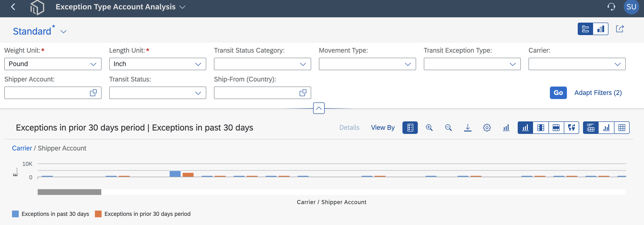Open chart settings gear
This screenshot has width=644, height=225.
click(487, 128)
